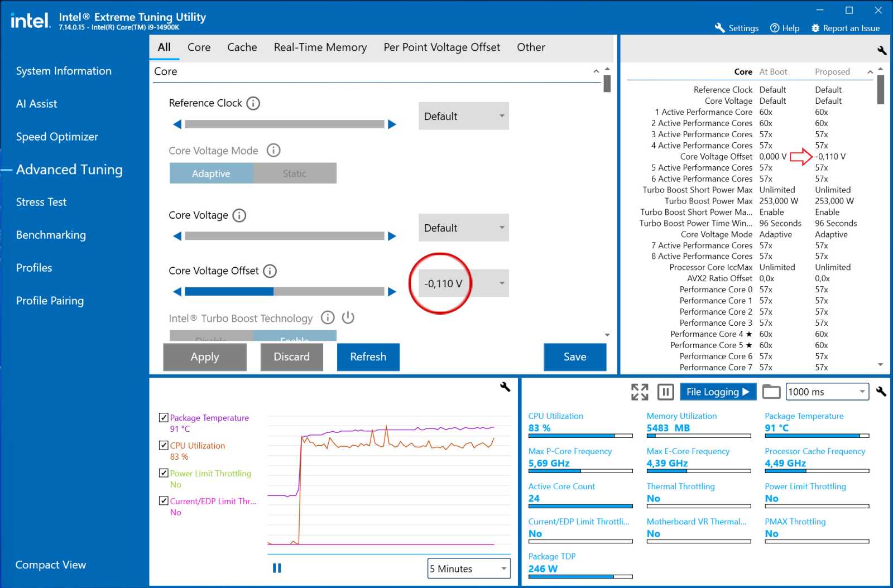Switch to Compact View

tap(51, 565)
